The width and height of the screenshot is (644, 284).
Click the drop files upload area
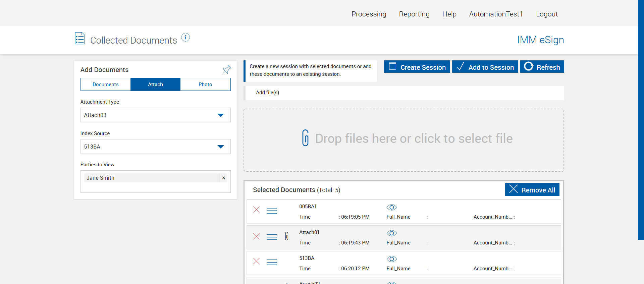pos(404,140)
